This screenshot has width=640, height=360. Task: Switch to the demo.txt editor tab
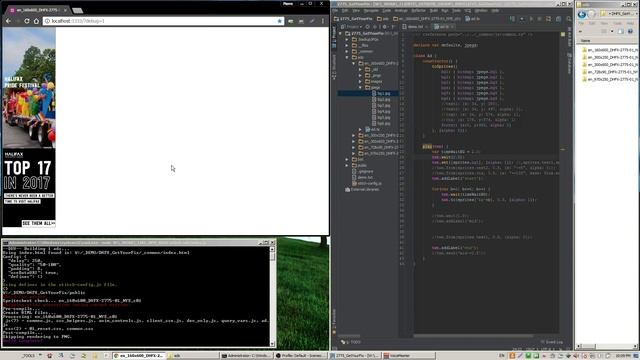(x=416, y=27)
